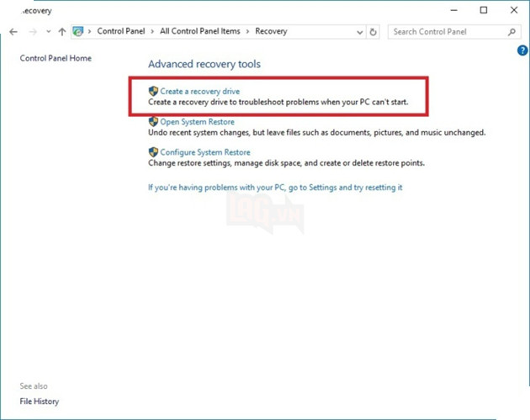
Task: Expand chevron after All Control Panel Items
Action: (x=248, y=31)
